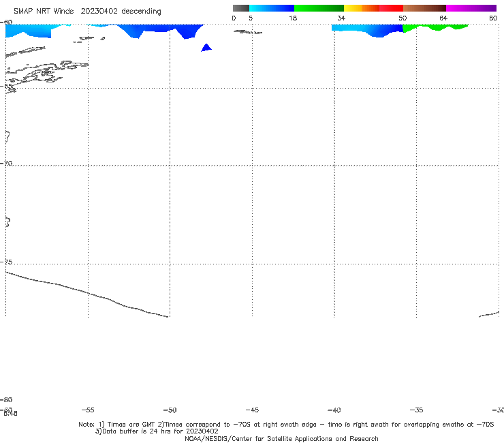Click the longitude label '-35'

click(x=417, y=410)
